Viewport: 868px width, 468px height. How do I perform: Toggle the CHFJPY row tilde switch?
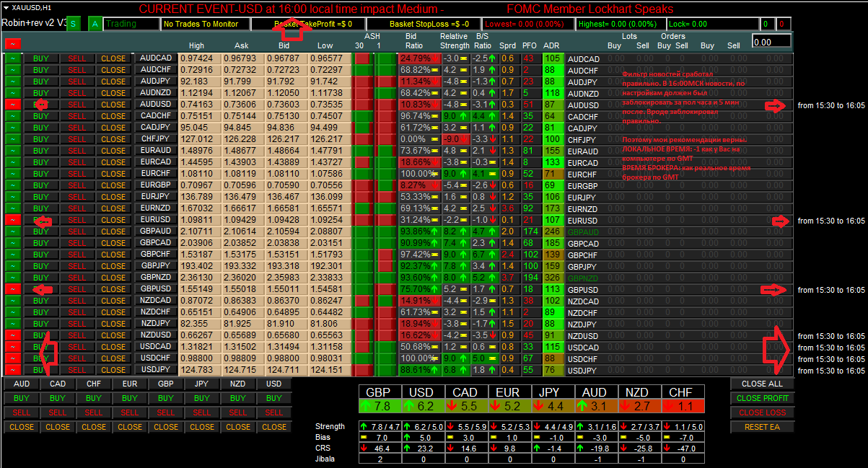click(12, 139)
